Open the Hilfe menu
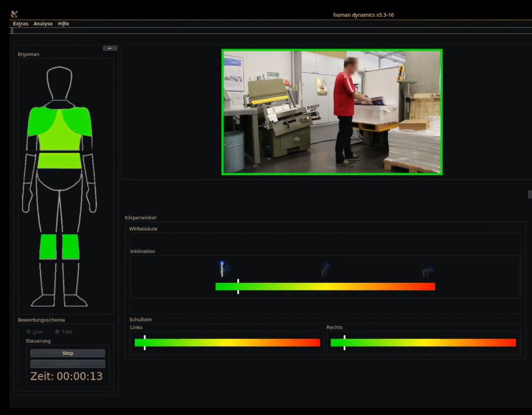 (x=63, y=24)
